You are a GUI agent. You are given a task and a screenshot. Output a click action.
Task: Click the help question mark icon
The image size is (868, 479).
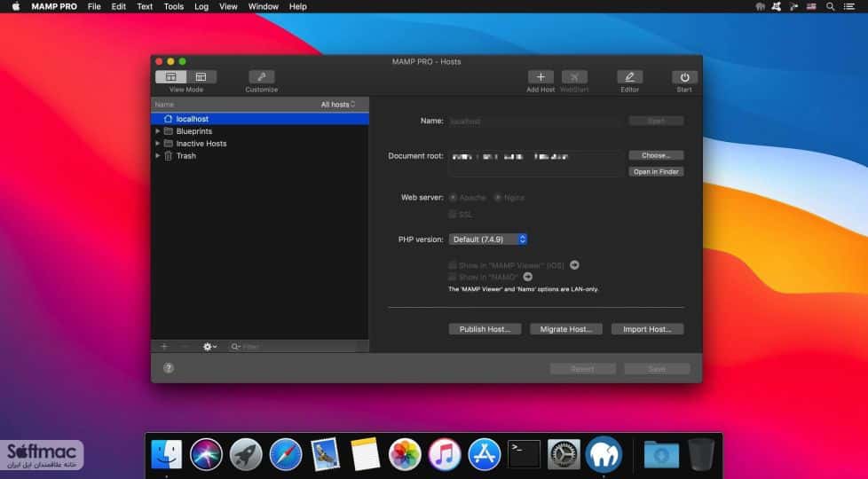tap(169, 368)
